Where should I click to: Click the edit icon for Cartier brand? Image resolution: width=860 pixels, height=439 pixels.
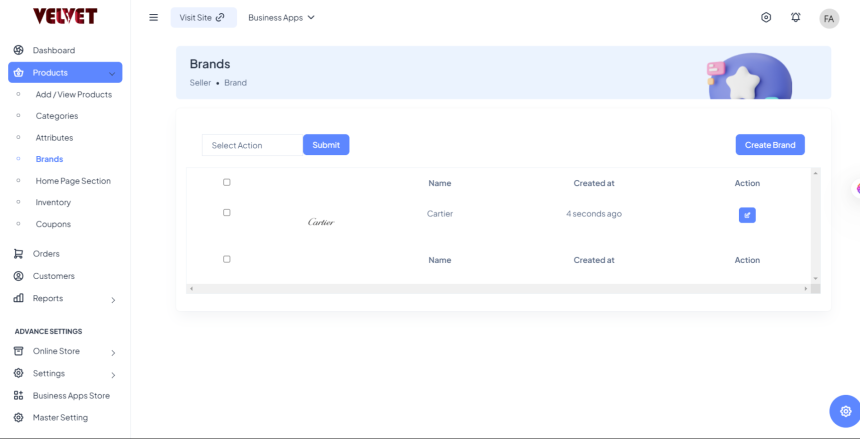coord(747,215)
